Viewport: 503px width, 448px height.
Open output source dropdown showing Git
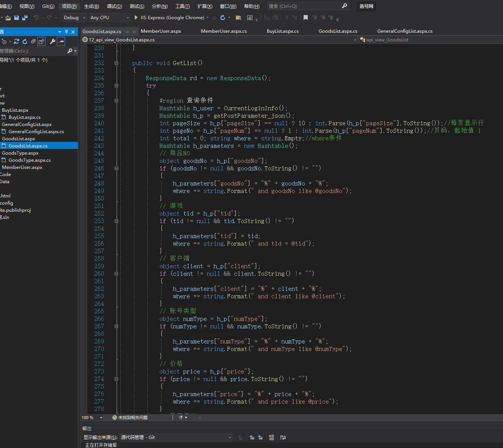click(176, 437)
